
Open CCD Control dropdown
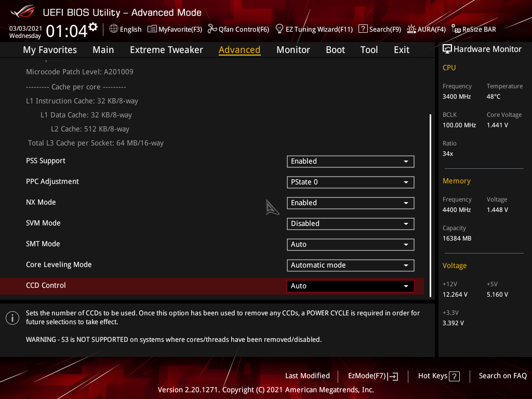tap(351, 286)
